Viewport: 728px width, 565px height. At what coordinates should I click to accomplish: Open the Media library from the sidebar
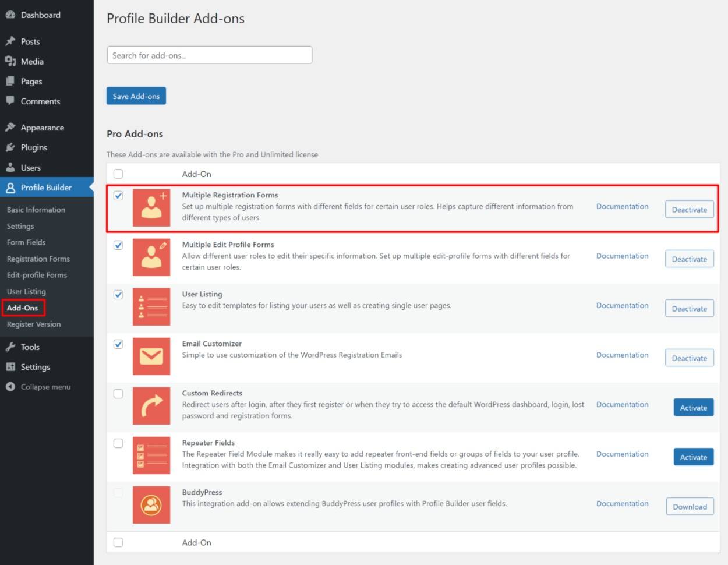[32, 61]
